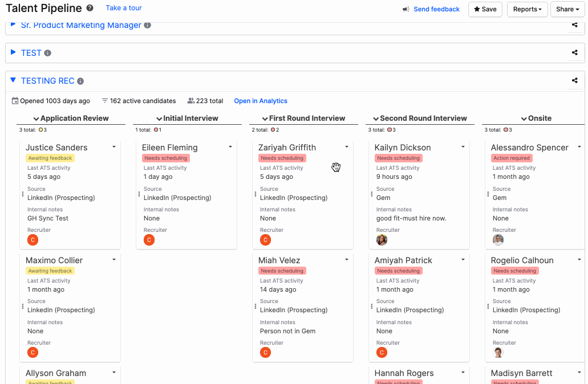
Task: Click the Take a tour link
Action: click(x=124, y=8)
